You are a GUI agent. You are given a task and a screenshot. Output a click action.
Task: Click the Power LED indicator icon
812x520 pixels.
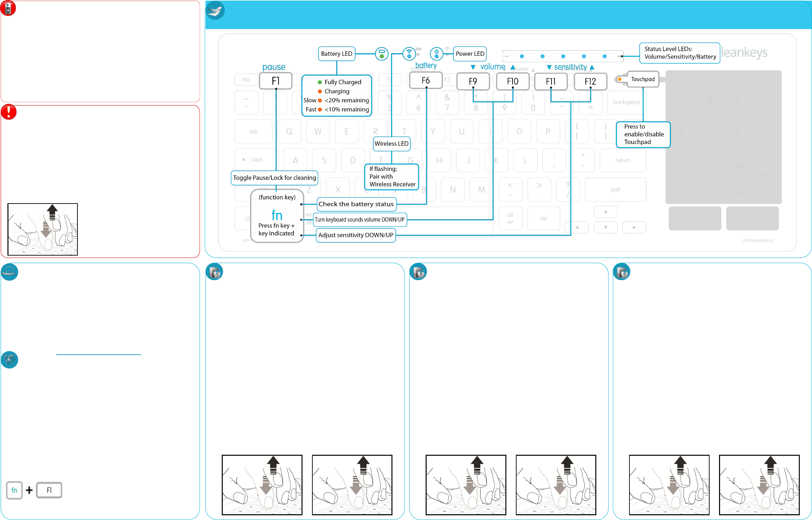436,54
